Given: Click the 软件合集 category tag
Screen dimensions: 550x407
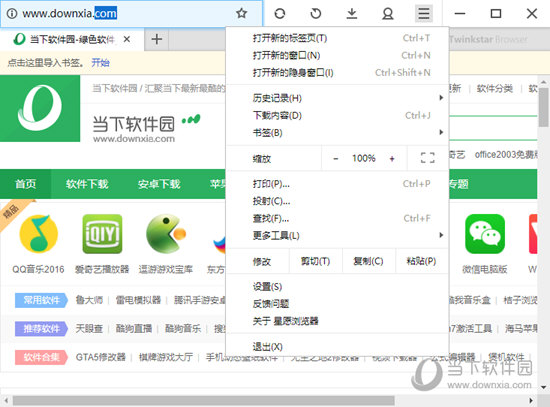Looking at the screenshot, I should (x=41, y=357).
